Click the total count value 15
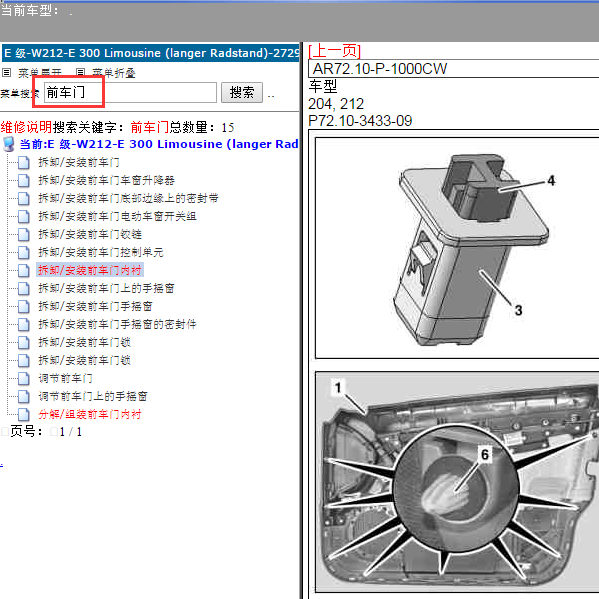 coord(228,128)
